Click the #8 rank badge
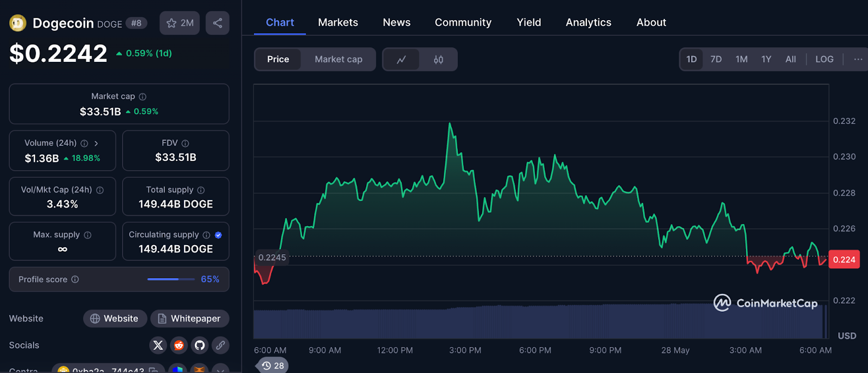This screenshot has width=868, height=373. pyautogui.click(x=136, y=23)
